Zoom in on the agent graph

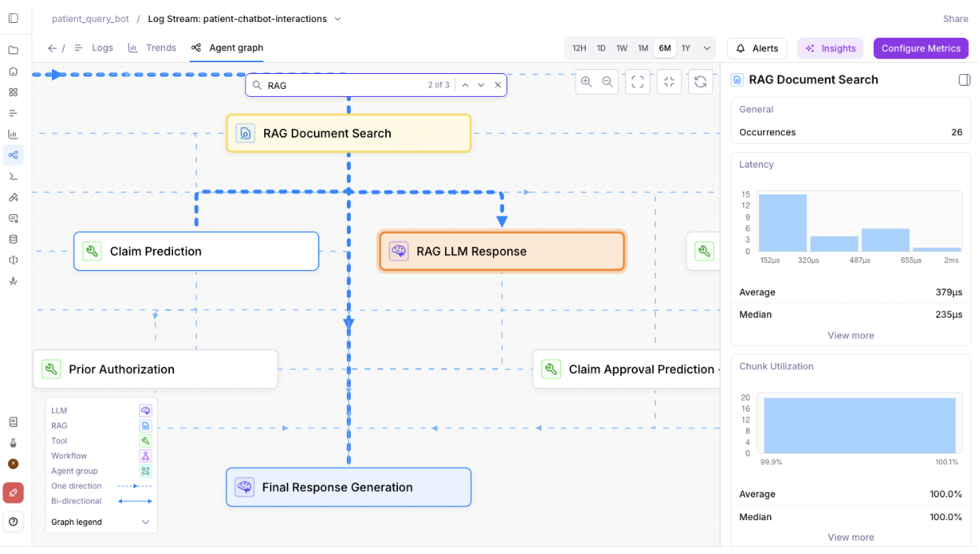click(586, 81)
